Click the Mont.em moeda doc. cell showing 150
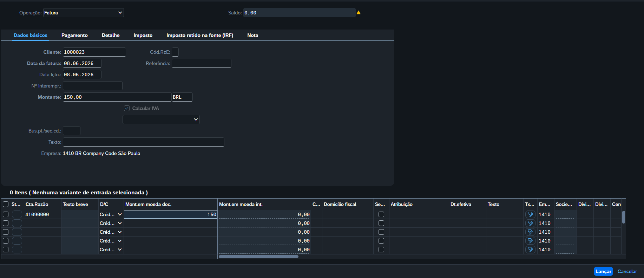 171,214
